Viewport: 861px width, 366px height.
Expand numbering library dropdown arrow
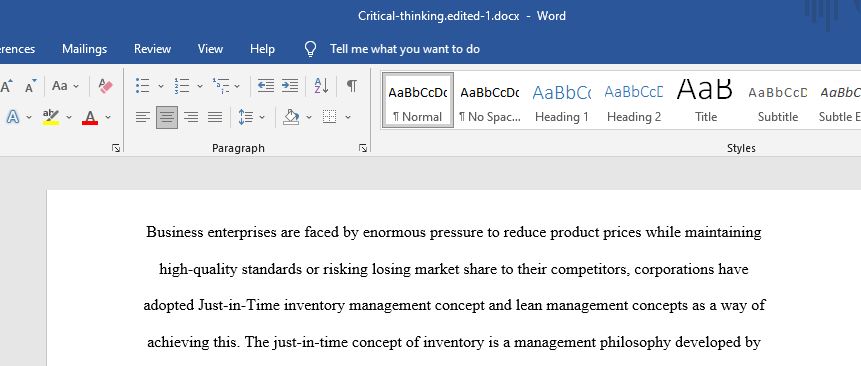(200, 86)
